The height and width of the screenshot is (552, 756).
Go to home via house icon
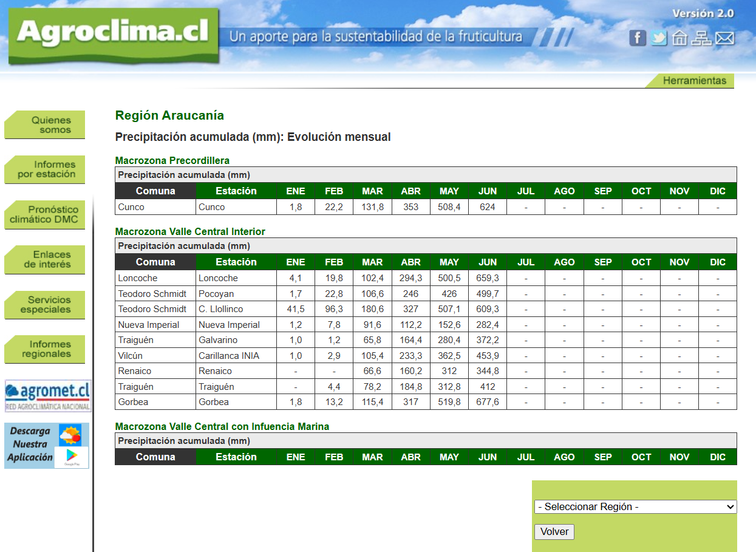[x=679, y=38]
